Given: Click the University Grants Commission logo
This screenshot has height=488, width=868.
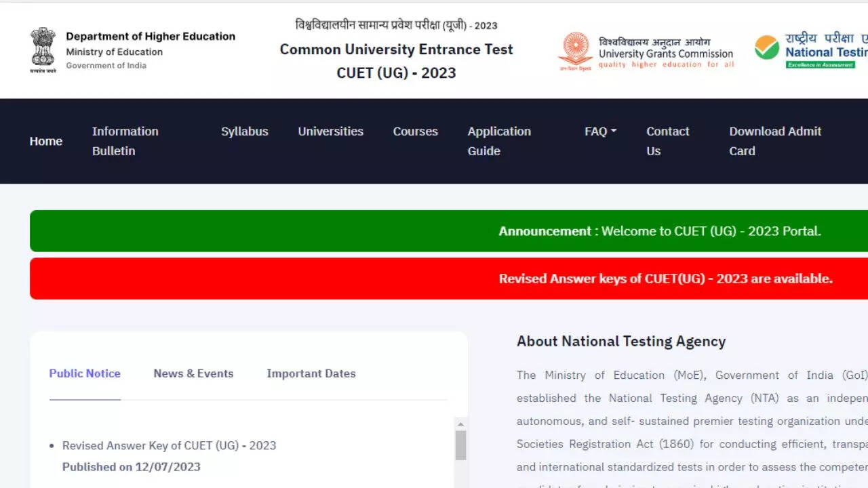Looking at the screenshot, I should click(x=575, y=50).
